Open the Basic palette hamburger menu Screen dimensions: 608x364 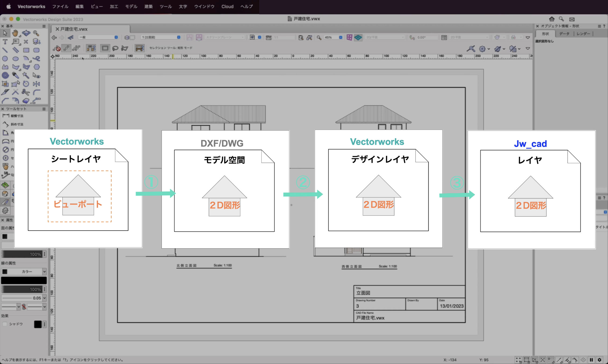[44, 26]
